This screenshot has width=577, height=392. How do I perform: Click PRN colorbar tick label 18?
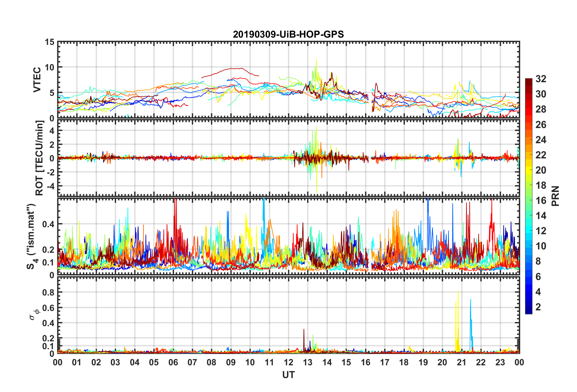point(541,185)
